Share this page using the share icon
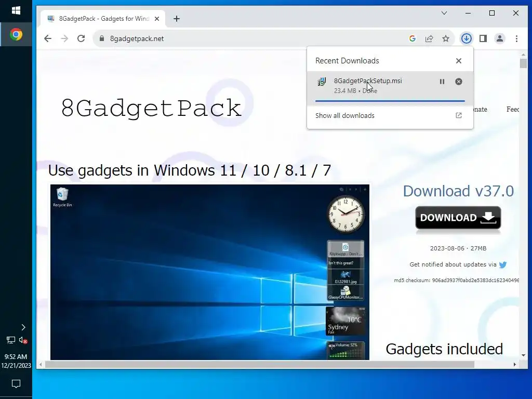Image resolution: width=532 pixels, height=399 pixels. (429, 38)
